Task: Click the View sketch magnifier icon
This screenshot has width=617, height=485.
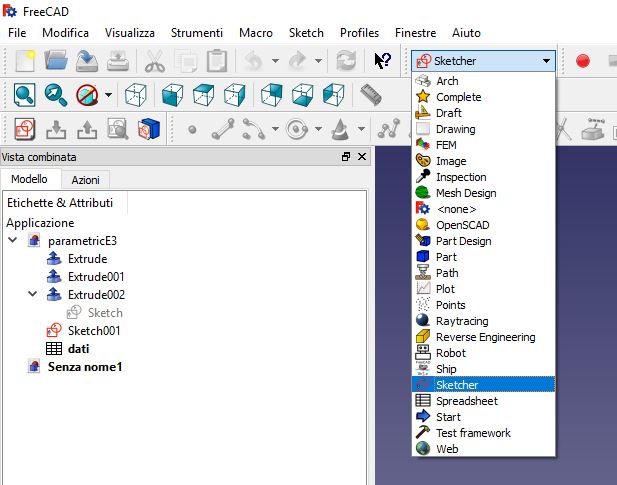Action: pyautogui.click(x=118, y=129)
